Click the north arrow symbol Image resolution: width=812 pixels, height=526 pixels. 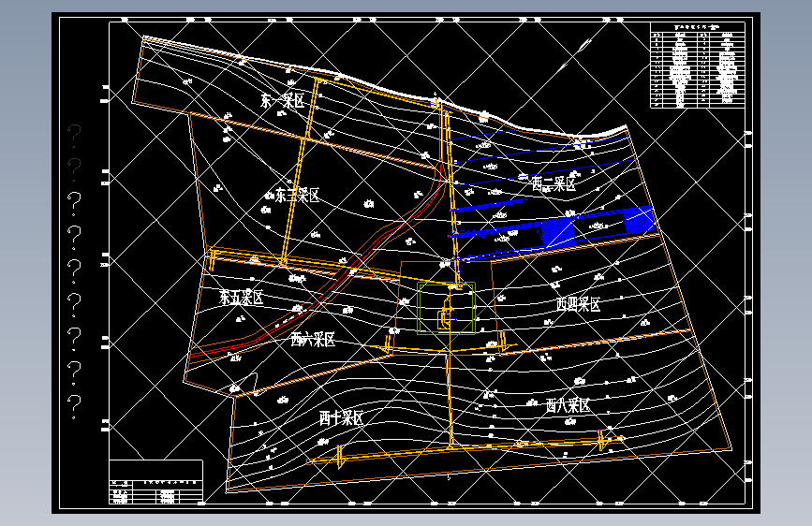pyautogui.click(x=576, y=55)
